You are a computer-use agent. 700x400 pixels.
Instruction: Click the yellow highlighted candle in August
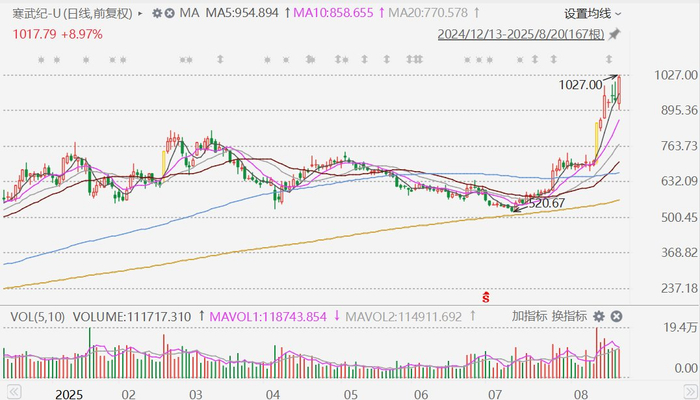click(x=596, y=140)
